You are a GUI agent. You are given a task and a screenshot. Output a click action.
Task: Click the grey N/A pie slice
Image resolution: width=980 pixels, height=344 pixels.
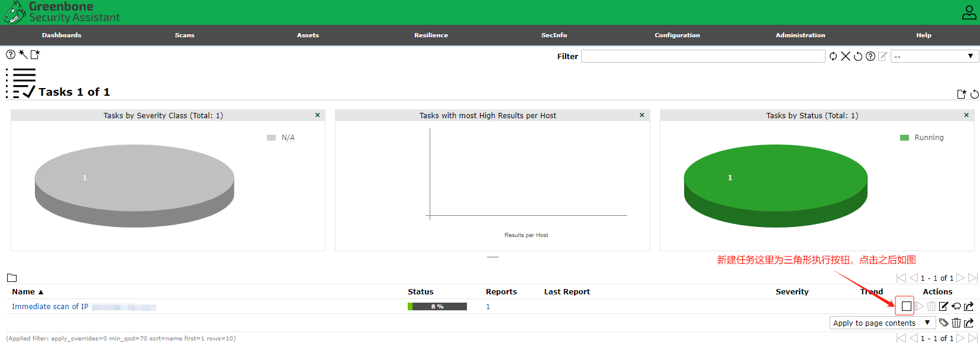(x=134, y=186)
